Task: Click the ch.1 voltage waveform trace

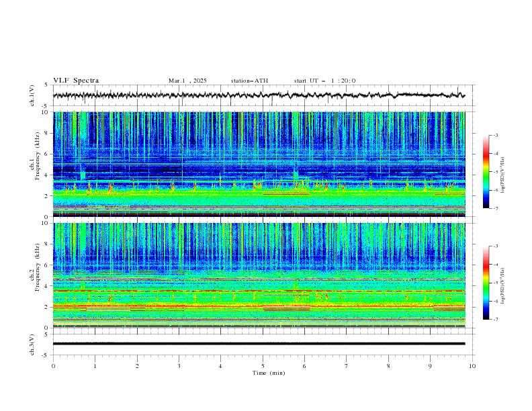Action: (259, 95)
